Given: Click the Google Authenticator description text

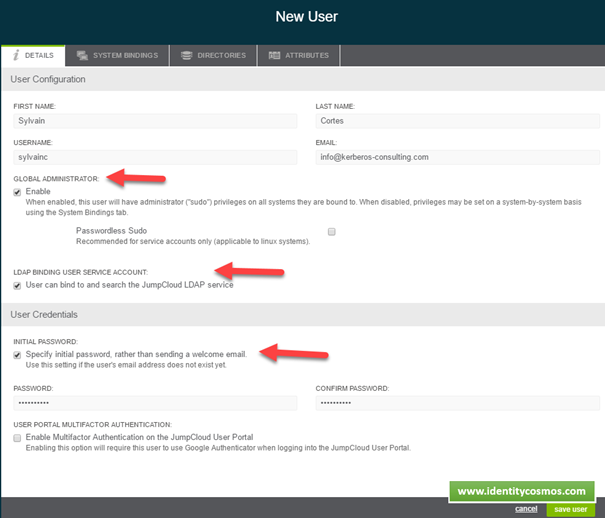Looking at the screenshot, I should [218, 448].
